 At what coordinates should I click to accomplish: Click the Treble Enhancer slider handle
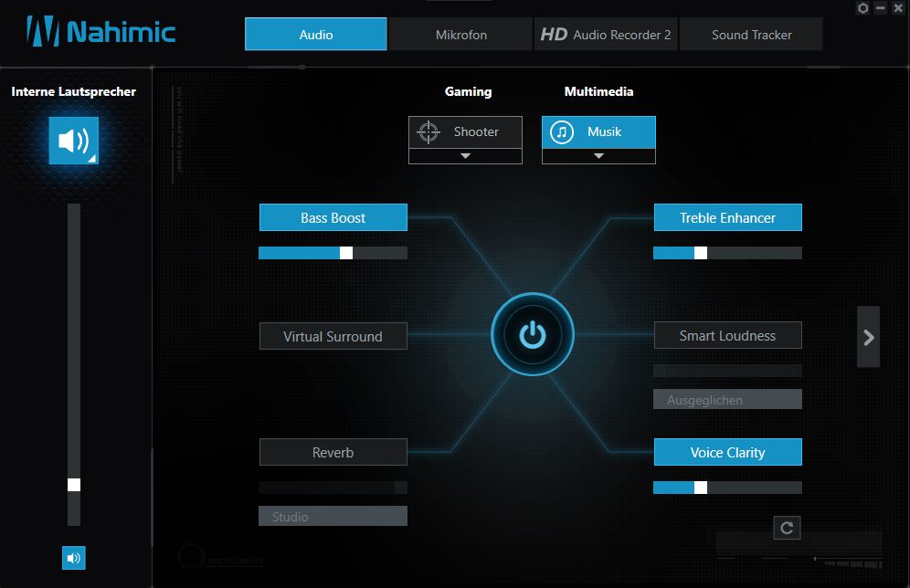point(701,253)
